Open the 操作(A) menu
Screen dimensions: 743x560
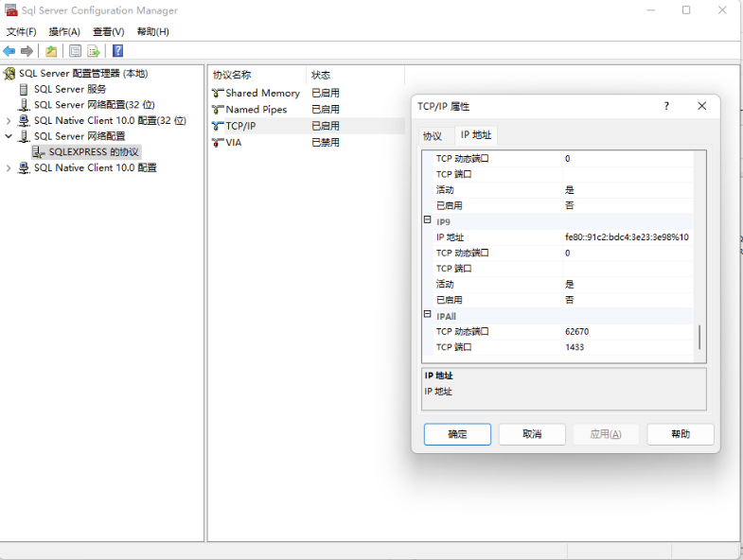click(x=64, y=32)
